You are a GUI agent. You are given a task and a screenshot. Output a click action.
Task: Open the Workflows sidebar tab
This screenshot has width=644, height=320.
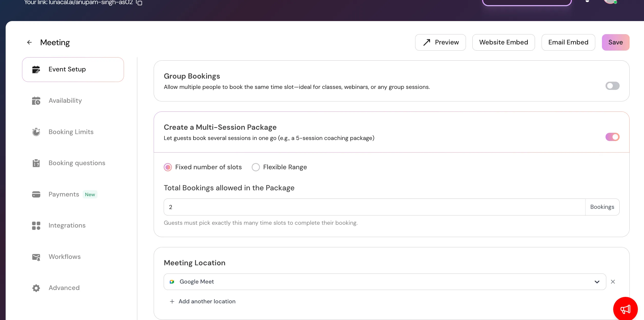coord(65,257)
